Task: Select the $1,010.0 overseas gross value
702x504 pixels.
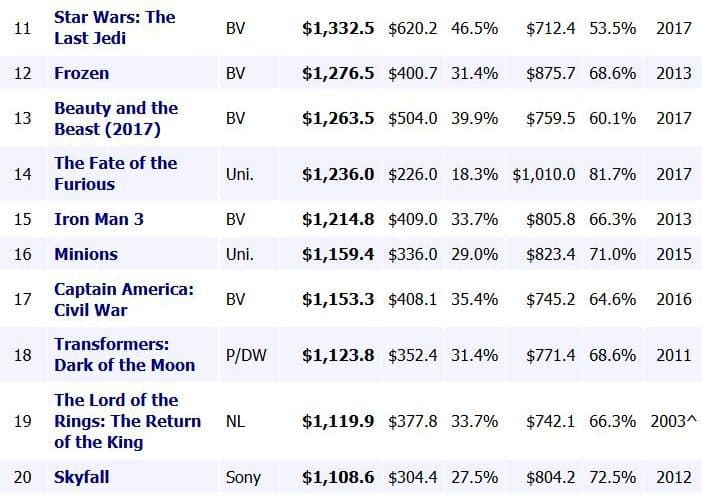Action: (543, 173)
